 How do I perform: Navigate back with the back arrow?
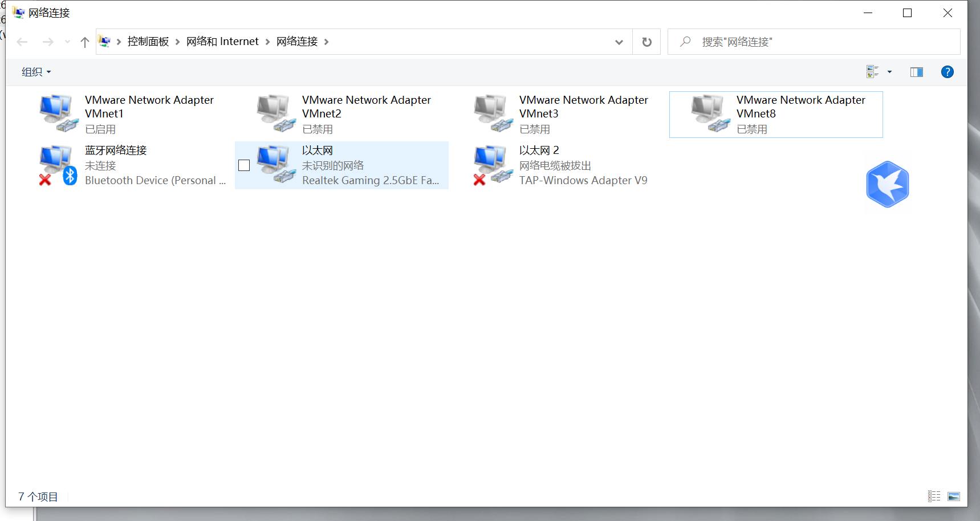[22, 42]
